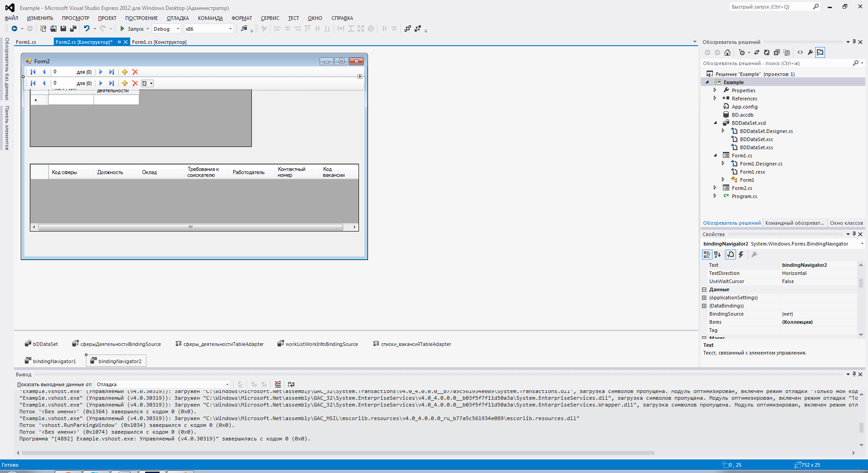Toggle the Preview selected items icon
The image size is (868, 473).
click(x=820, y=52)
